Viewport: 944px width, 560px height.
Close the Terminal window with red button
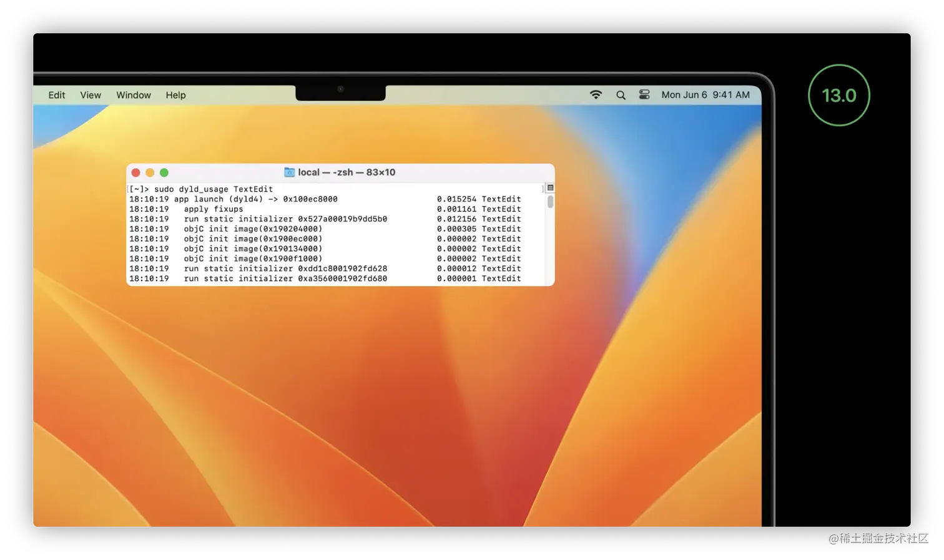point(135,172)
